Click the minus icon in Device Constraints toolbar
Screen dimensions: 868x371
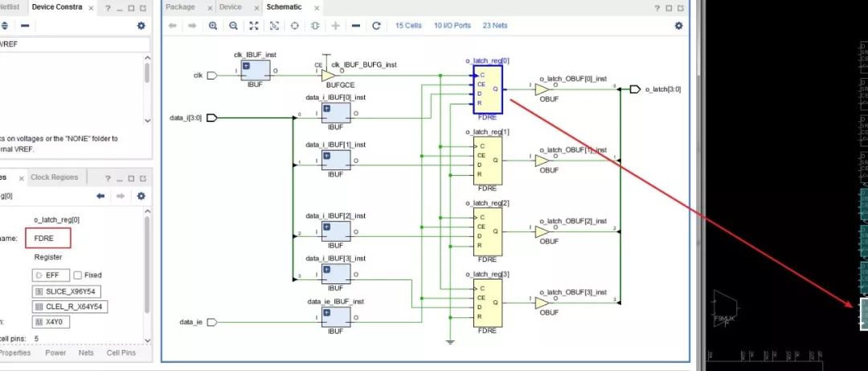(x=24, y=26)
